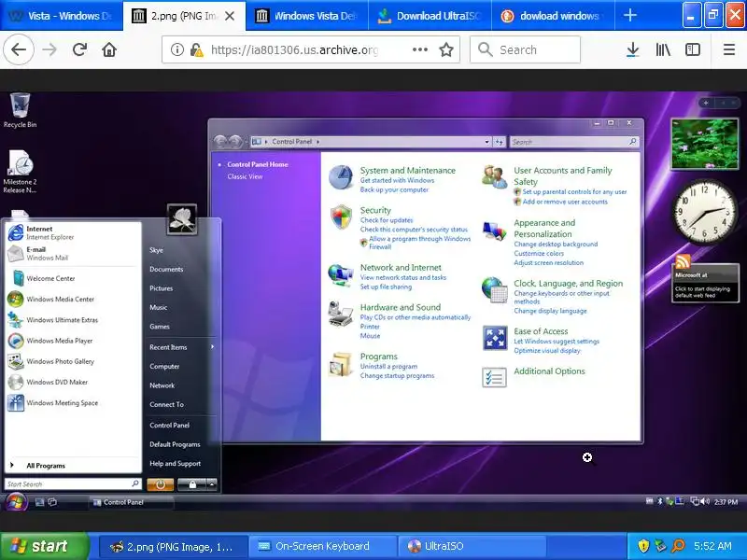Viewport: 747px width, 560px height.
Task: Click Uninstall a program link
Action: pos(388,366)
